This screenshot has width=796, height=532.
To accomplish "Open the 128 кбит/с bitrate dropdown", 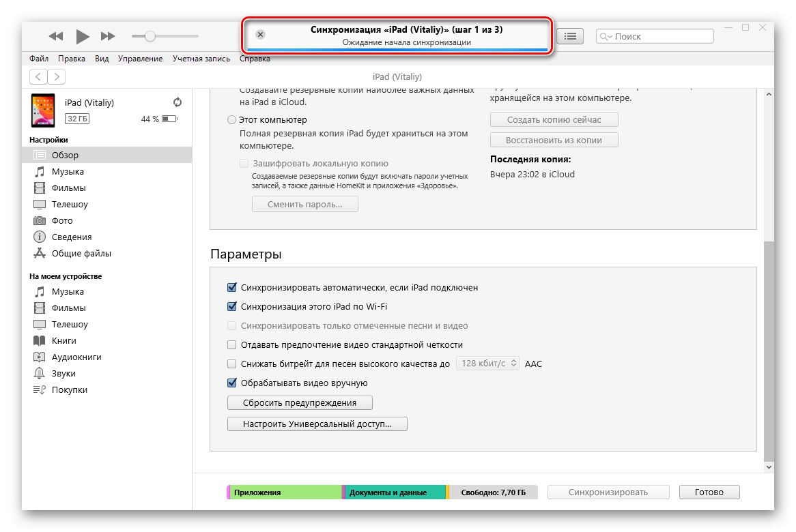I will tap(487, 364).
